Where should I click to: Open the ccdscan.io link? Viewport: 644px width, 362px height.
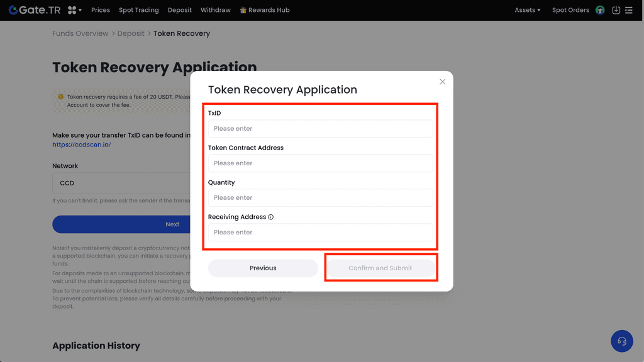[81, 145]
